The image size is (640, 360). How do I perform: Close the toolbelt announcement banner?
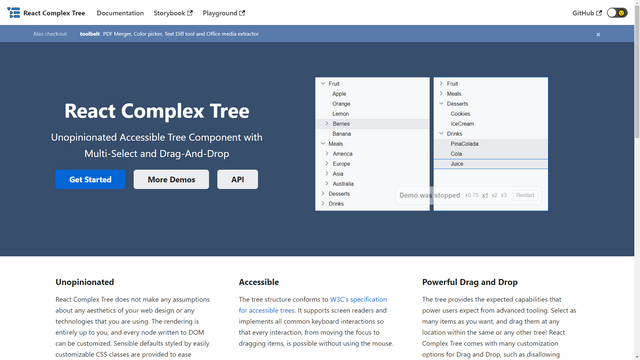(x=598, y=34)
